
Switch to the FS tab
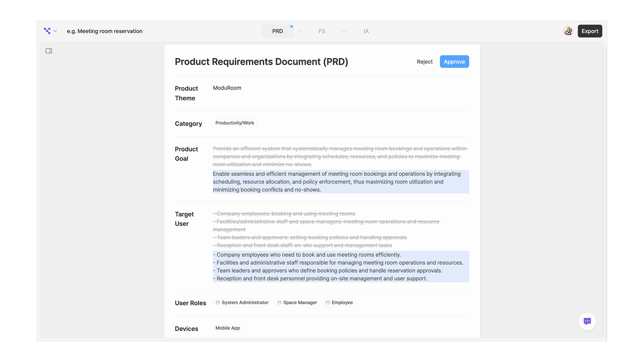coord(322,31)
